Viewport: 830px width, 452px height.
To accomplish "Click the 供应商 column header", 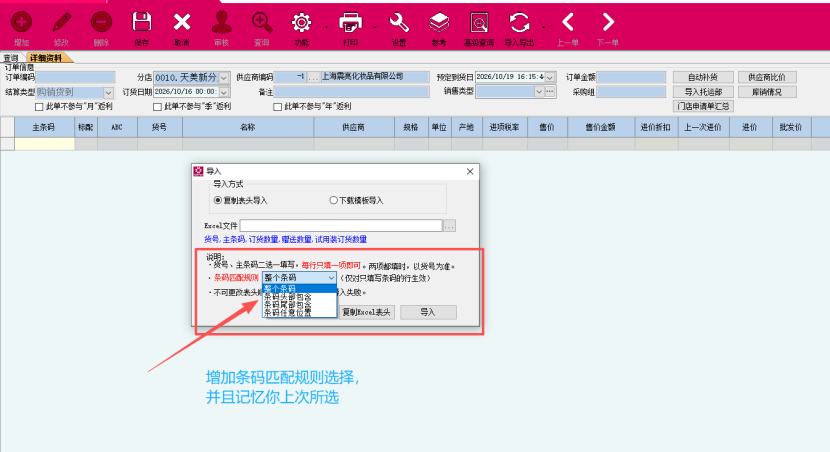I will pyautogui.click(x=354, y=127).
